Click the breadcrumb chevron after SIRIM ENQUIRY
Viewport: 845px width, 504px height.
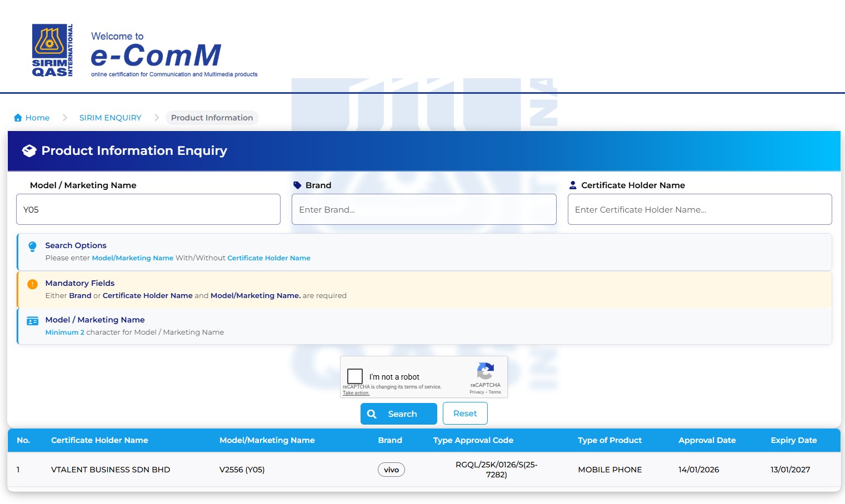[157, 118]
